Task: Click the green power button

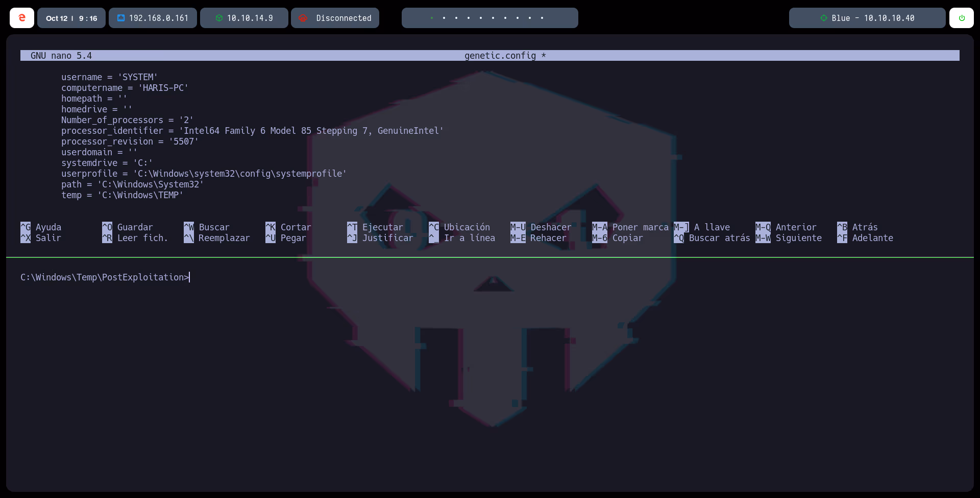Action: tap(962, 18)
